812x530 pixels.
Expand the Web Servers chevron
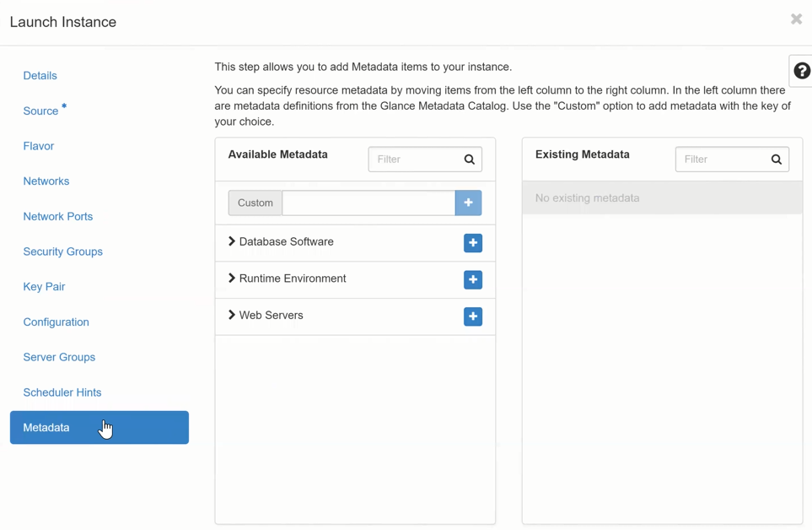(x=232, y=315)
